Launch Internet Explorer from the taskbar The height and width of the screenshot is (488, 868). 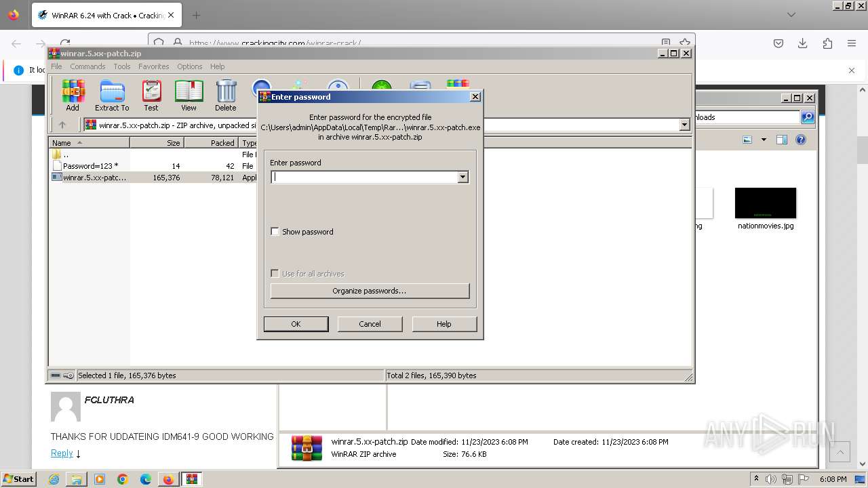tap(54, 479)
